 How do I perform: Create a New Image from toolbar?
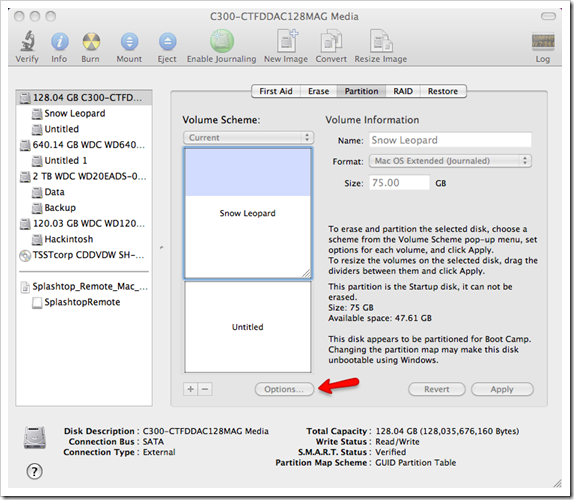(x=287, y=41)
